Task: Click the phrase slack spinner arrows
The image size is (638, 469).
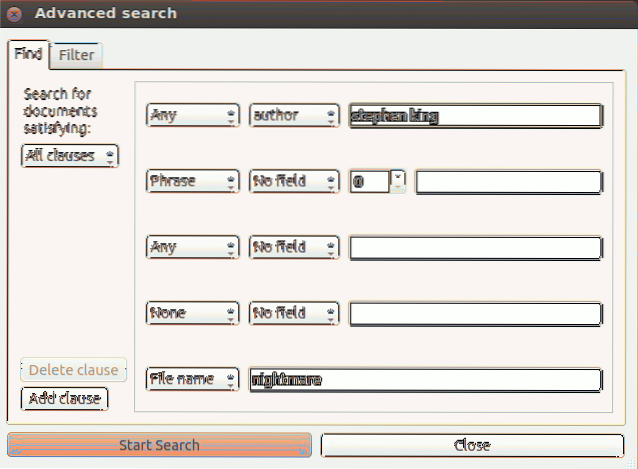Action: point(399,182)
